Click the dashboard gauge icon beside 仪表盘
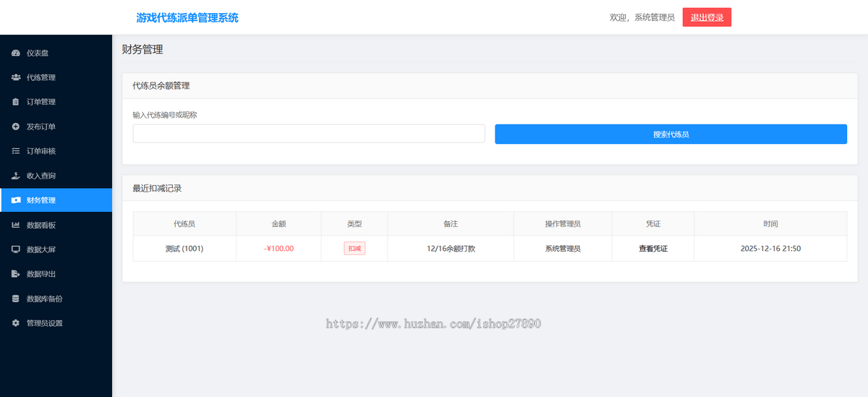This screenshot has width=868, height=397. tap(16, 53)
